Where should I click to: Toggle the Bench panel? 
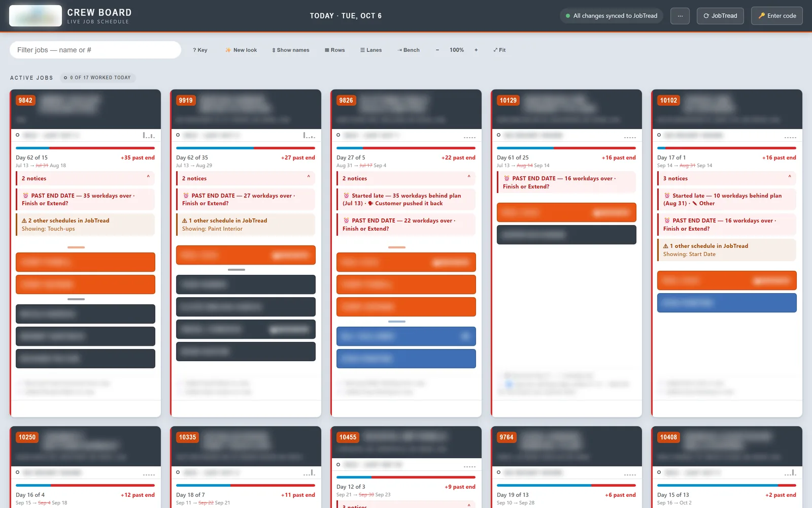[409, 50]
